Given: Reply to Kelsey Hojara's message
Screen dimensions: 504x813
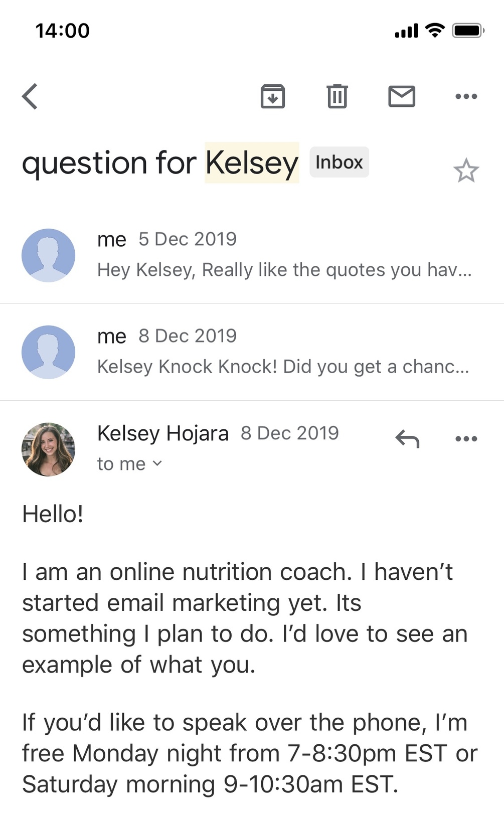Looking at the screenshot, I should coord(407,439).
